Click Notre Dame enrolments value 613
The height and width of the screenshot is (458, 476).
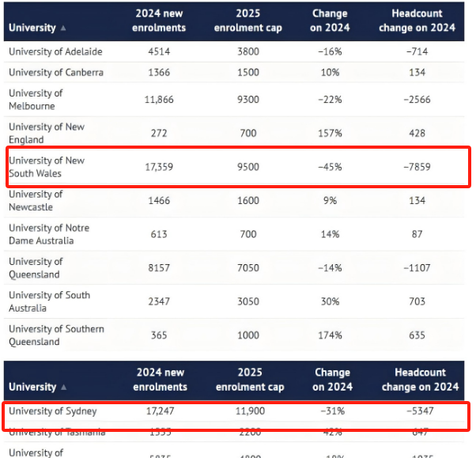(159, 234)
